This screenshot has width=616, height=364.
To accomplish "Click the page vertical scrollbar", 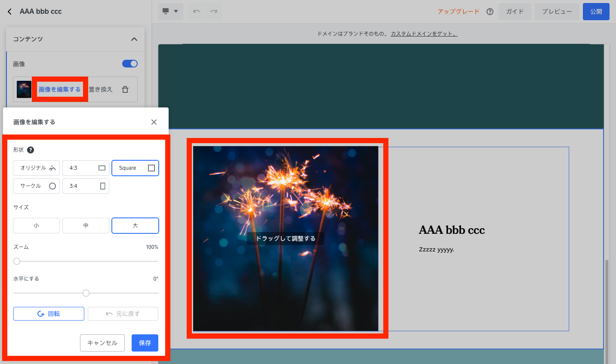I will click(x=607, y=312).
